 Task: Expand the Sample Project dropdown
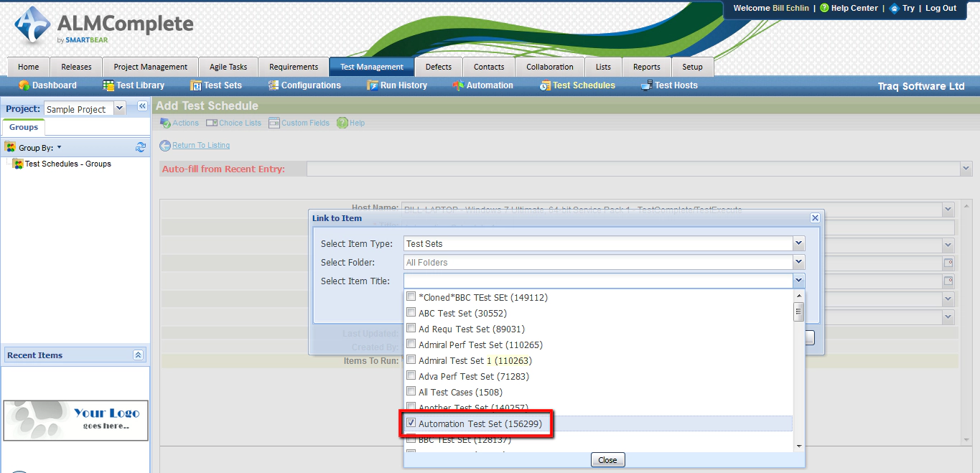[120, 108]
